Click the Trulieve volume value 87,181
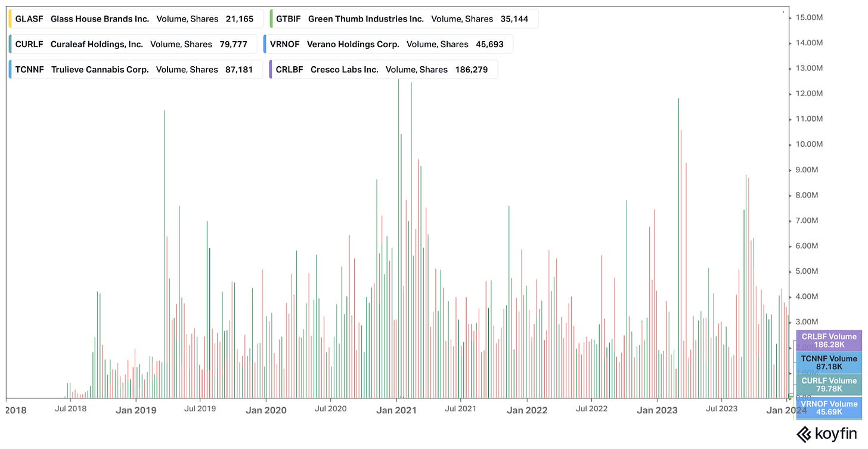The height and width of the screenshot is (449, 868). (x=239, y=70)
